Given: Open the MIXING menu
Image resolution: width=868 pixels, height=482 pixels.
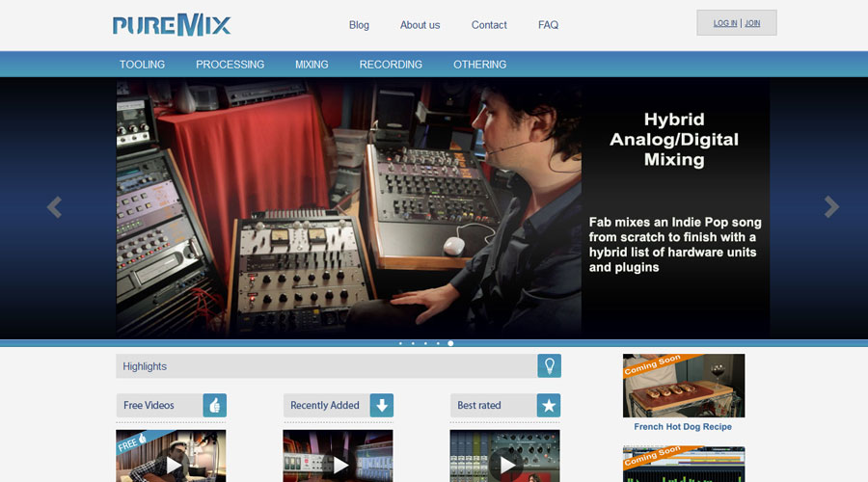Looking at the screenshot, I should 312,65.
